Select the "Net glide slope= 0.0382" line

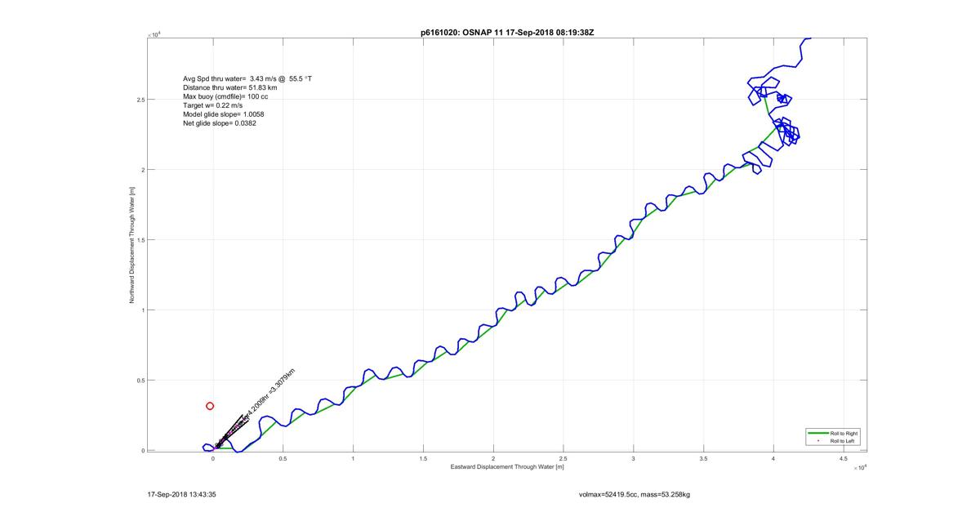tap(220, 123)
